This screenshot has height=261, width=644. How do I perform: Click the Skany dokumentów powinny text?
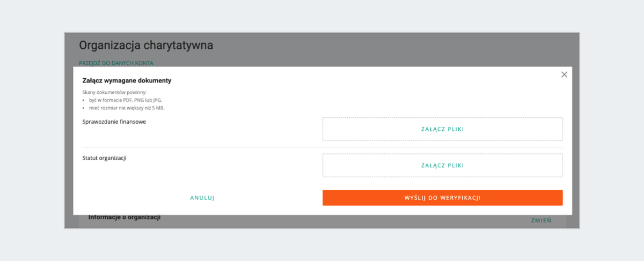pyautogui.click(x=111, y=92)
